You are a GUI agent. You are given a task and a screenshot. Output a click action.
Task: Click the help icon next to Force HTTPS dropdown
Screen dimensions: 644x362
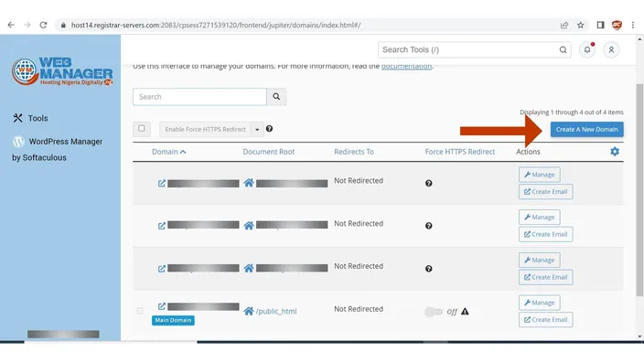269,129
